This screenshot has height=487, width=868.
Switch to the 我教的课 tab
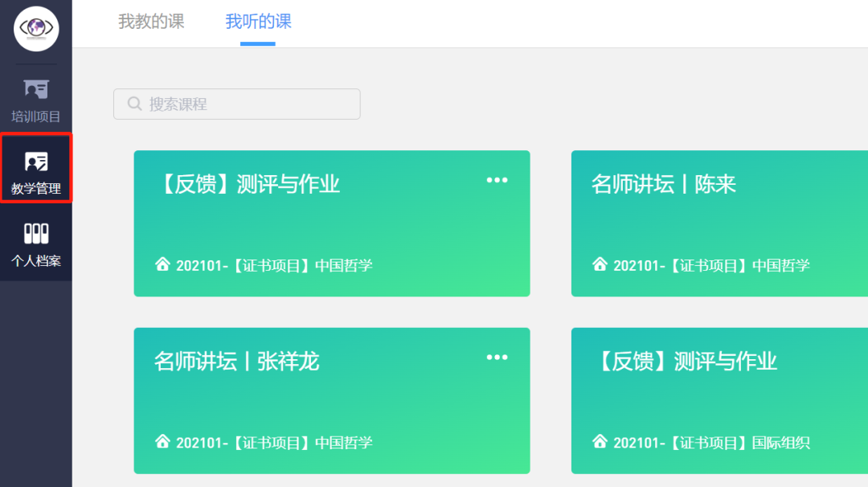(x=150, y=23)
